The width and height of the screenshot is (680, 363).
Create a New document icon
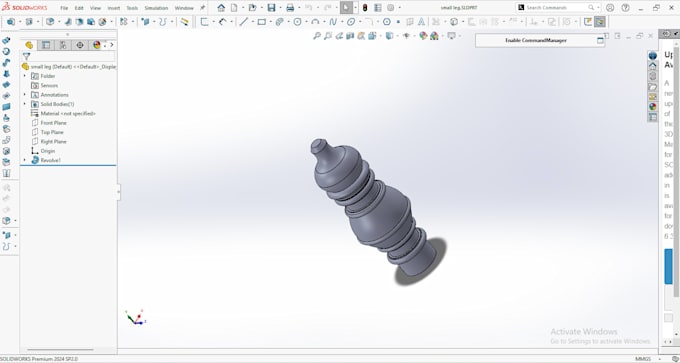[234, 8]
